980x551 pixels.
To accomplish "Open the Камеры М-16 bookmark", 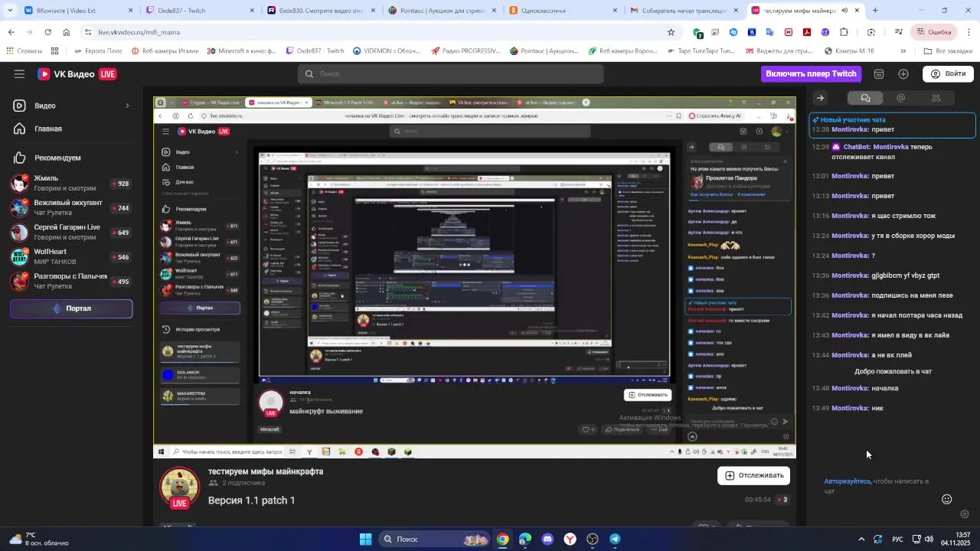I will pos(849,51).
